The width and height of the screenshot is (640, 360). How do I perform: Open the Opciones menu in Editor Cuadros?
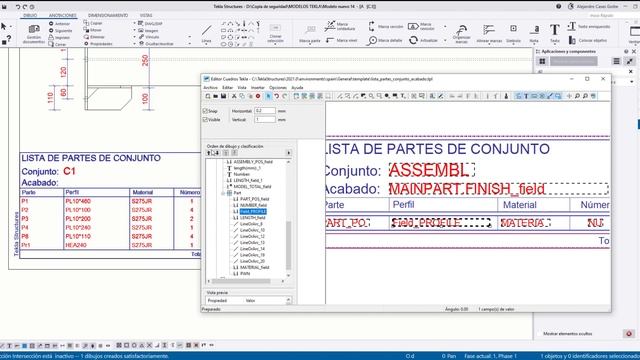pos(278,87)
